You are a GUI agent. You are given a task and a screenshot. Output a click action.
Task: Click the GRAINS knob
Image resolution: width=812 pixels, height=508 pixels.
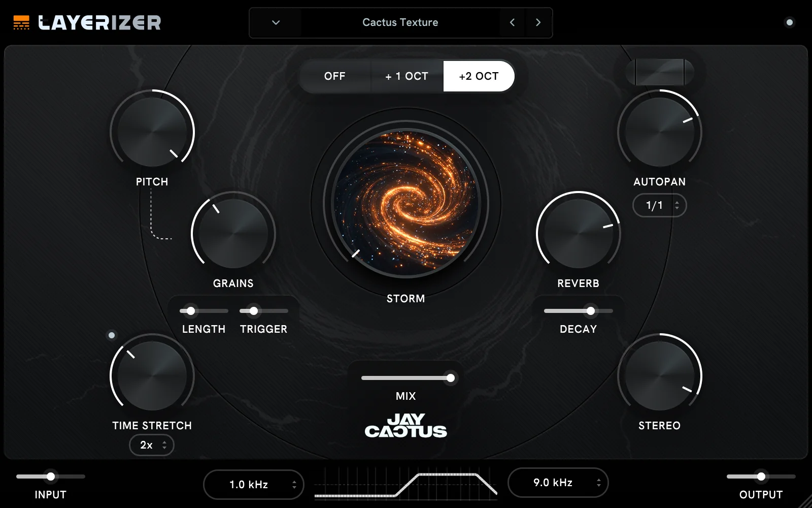pyautogui.click(x=233, y=234)
